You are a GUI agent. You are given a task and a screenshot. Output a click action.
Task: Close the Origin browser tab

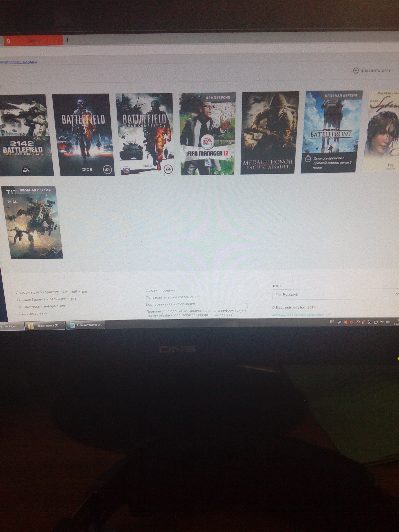pos(58,40)
